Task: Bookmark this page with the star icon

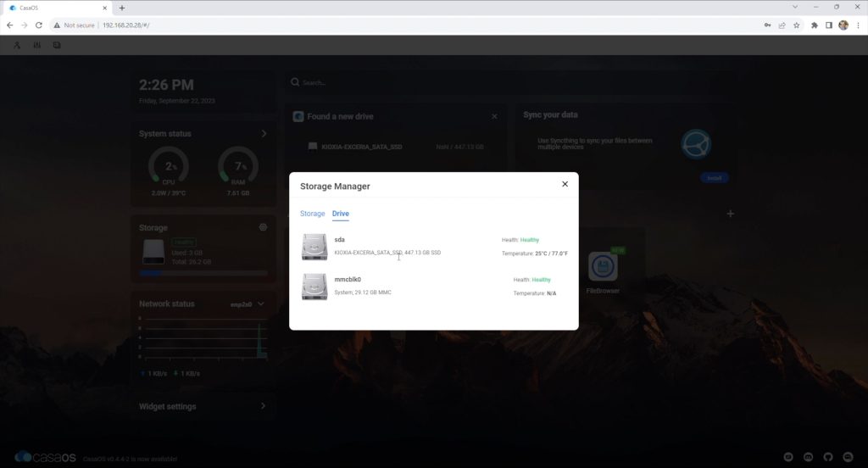Action: [x=796, y=25]
